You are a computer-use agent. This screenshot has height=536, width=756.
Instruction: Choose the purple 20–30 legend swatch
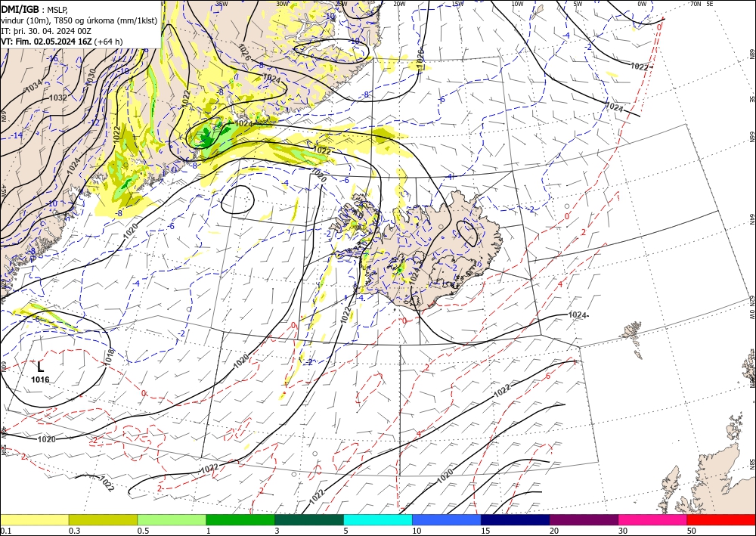click(584, 519)
